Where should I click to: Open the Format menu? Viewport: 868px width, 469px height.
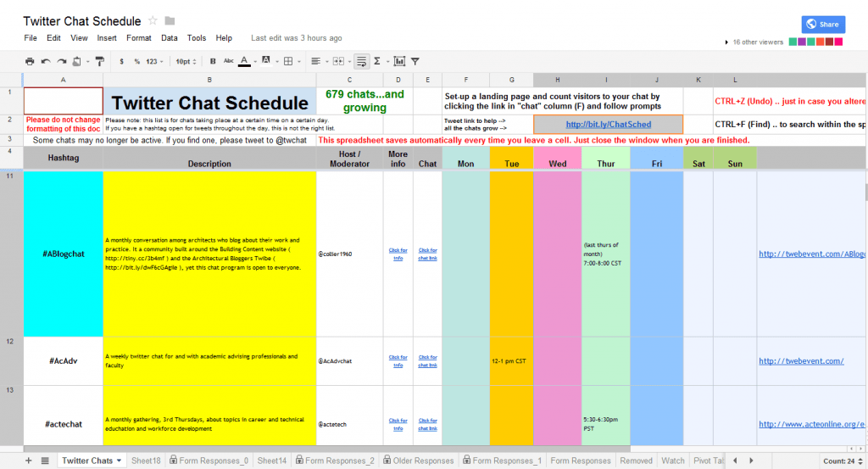tap(138, 38)
